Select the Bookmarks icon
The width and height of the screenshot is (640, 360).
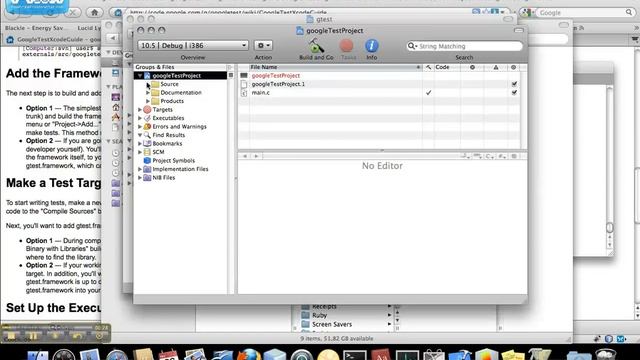[147, 143]
